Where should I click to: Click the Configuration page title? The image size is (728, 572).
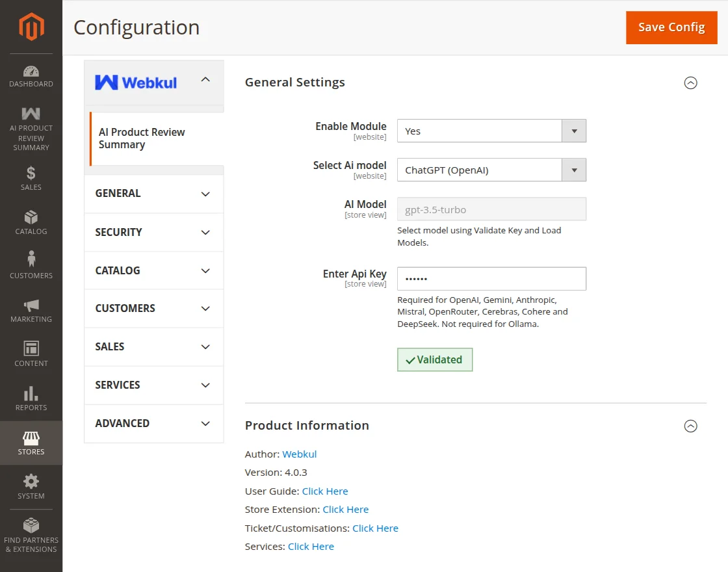coord(136,27)
